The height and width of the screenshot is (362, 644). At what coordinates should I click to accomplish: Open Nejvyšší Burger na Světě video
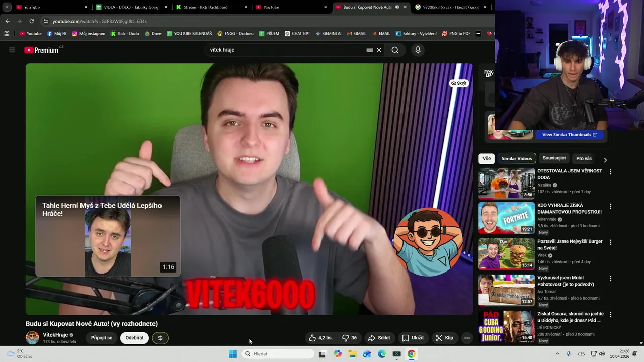pyautogui.click(x=507, y=254)
